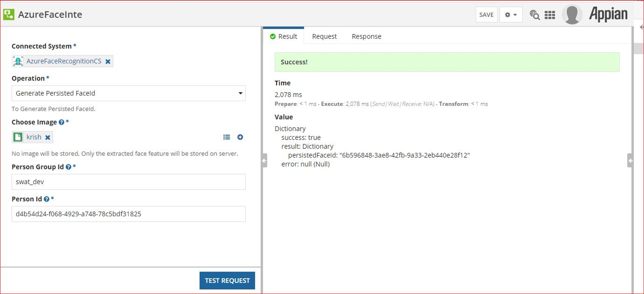Image resolution: width=644 pixels, height=294 pixels.
Task: Click the error: null (Null) entry
Action: [306, 164]
